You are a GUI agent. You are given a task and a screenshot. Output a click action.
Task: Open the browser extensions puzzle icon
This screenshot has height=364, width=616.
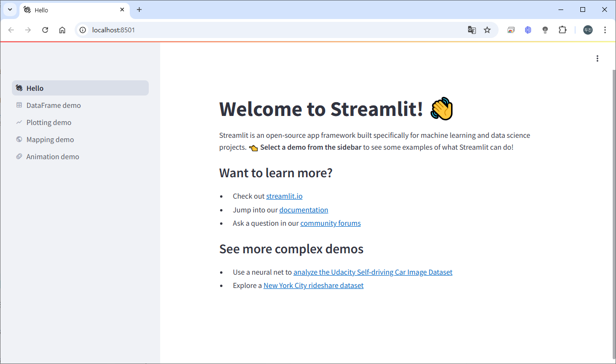[563, 30]
